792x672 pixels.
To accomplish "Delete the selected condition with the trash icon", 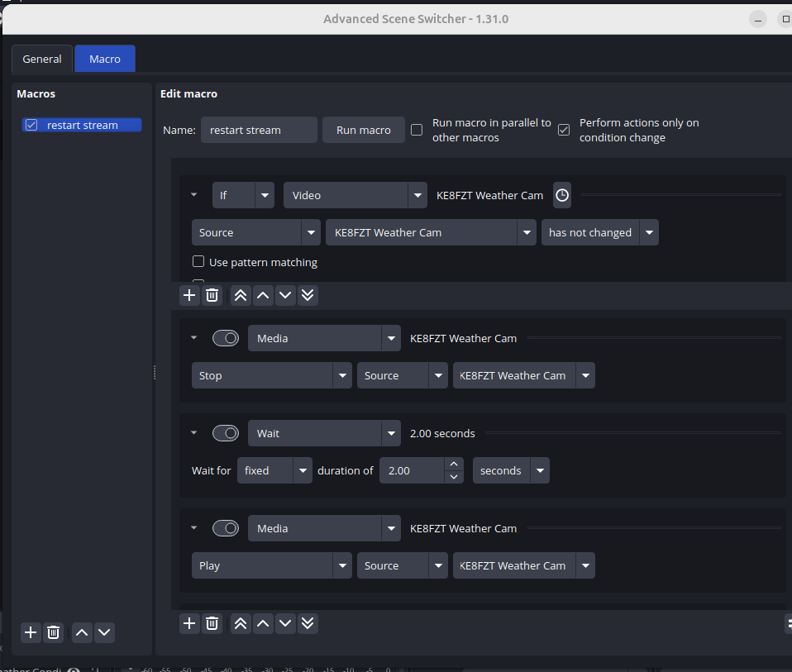I will pyautogui.click(x=212, y=295).
